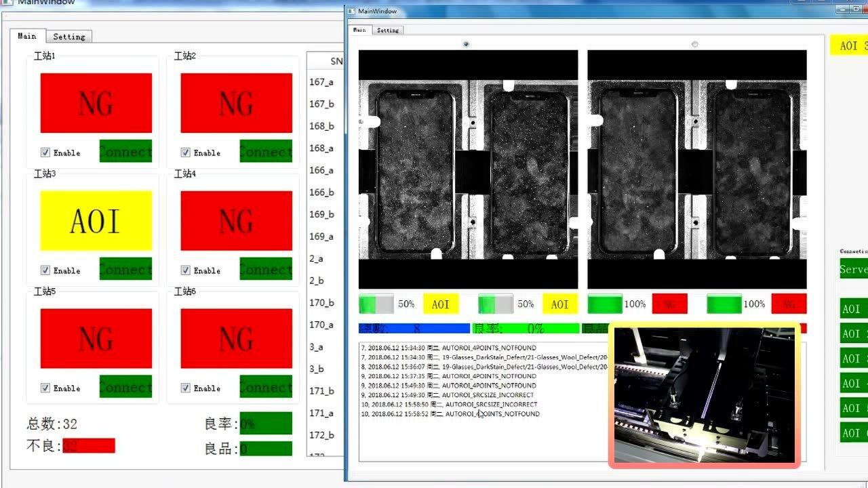
Task: Click the red NG status box in 工站1
Action: point(96,103)
